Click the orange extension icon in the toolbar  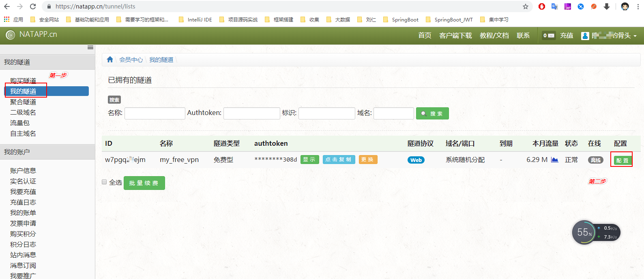[594, 6]
